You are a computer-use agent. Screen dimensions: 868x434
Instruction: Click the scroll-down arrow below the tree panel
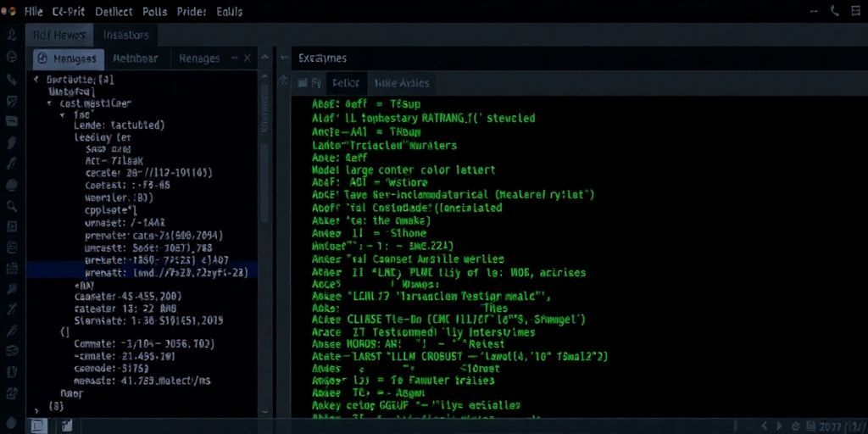click(265, 412)
